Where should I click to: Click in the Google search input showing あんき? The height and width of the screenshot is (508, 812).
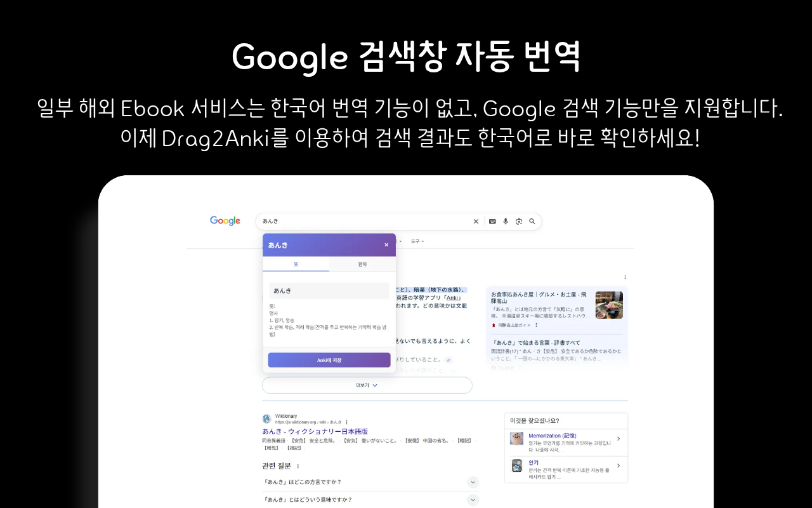[365, 222]
